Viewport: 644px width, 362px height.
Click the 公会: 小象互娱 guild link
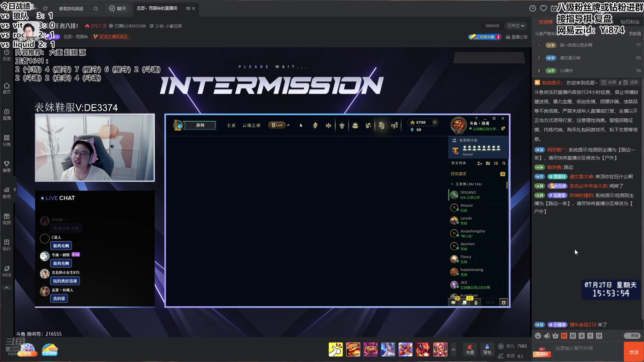(x=166, y=26)
